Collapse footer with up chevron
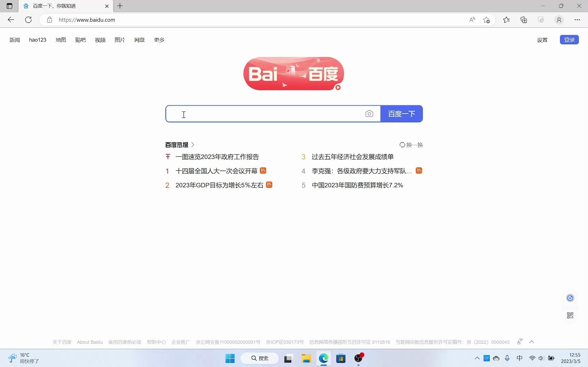 tap(532, 342)
